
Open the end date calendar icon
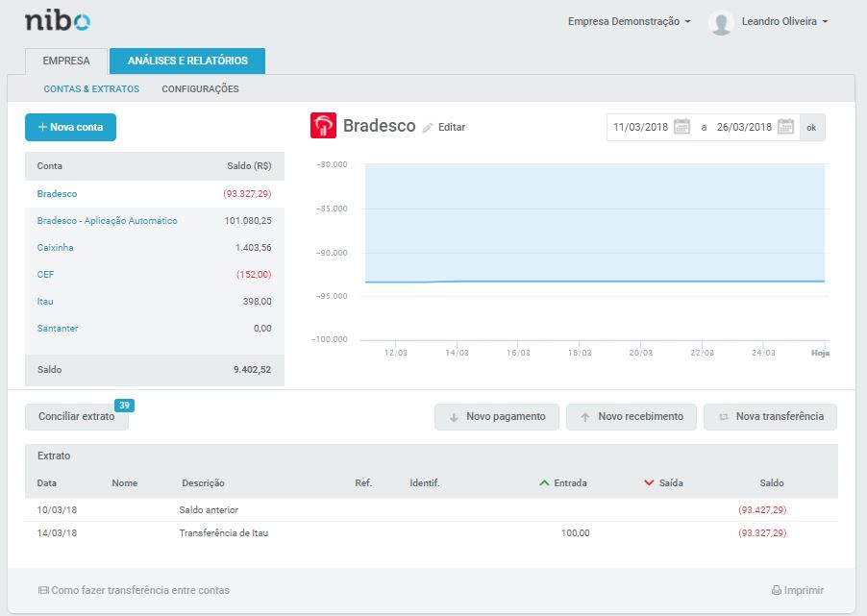[785, 127]
